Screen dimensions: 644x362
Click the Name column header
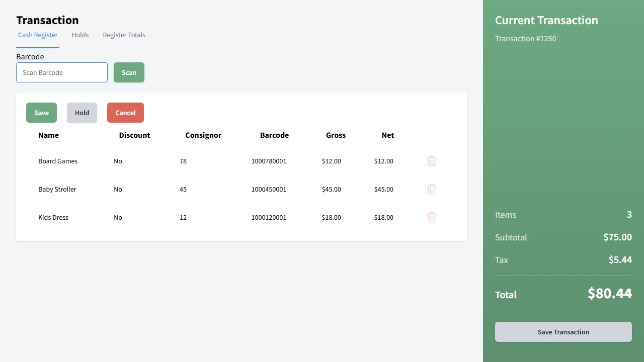(48, 135)
